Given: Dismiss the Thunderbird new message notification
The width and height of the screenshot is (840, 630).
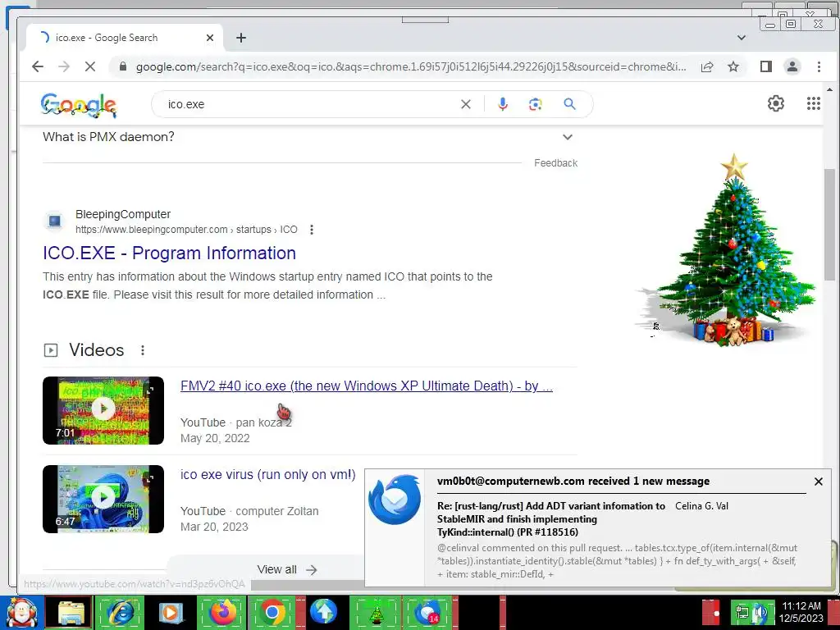Looking at the screenshot, I should pos(819,482).
